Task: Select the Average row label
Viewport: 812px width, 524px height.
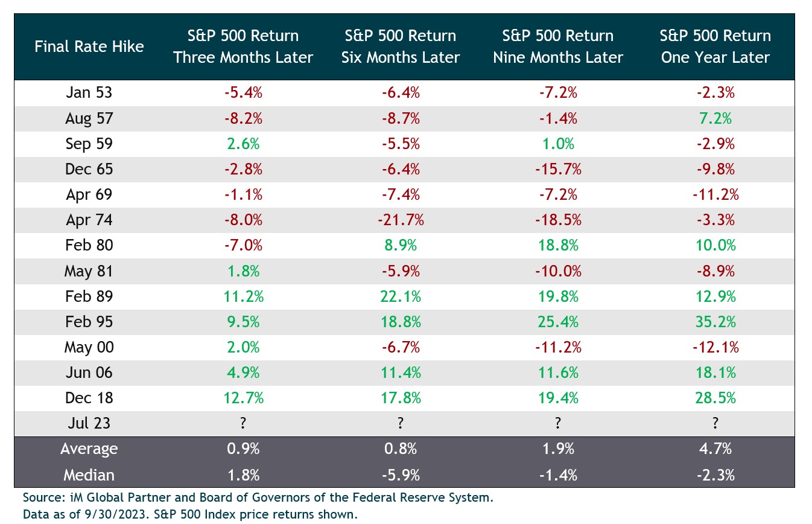Action: pos(89,449)
